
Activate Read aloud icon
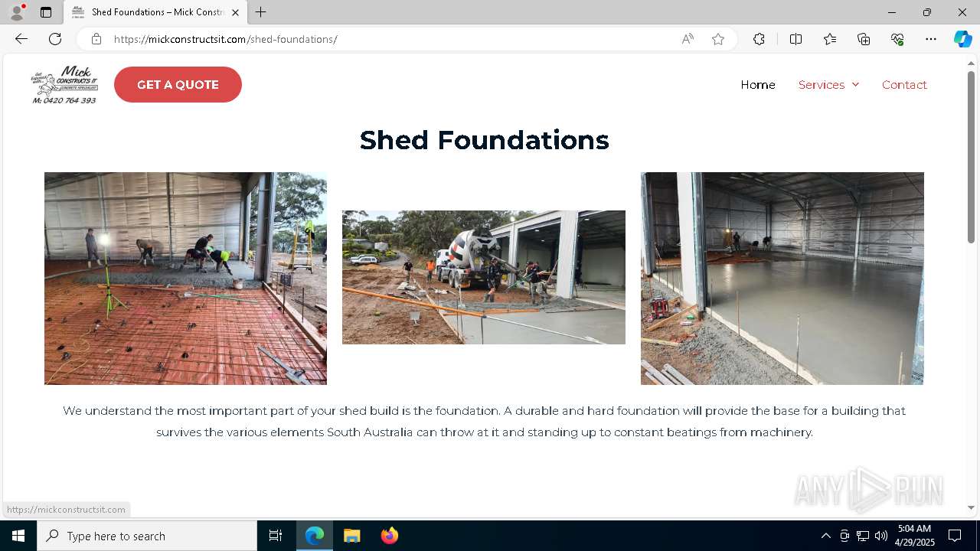(688, 39)
